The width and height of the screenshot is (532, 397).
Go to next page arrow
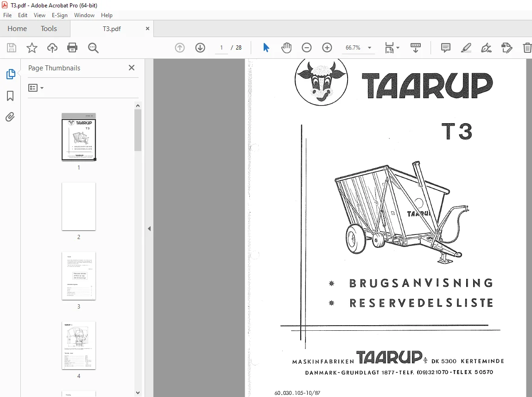click(200, 48)
